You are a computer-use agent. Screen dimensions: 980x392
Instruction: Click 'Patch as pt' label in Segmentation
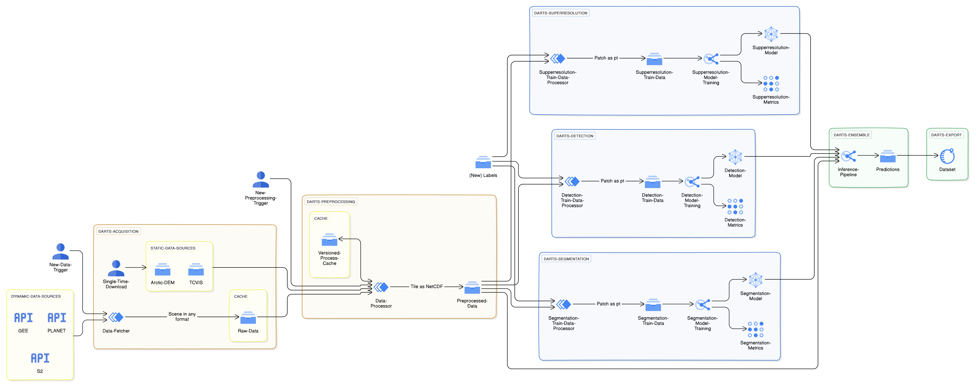[608, 304]
